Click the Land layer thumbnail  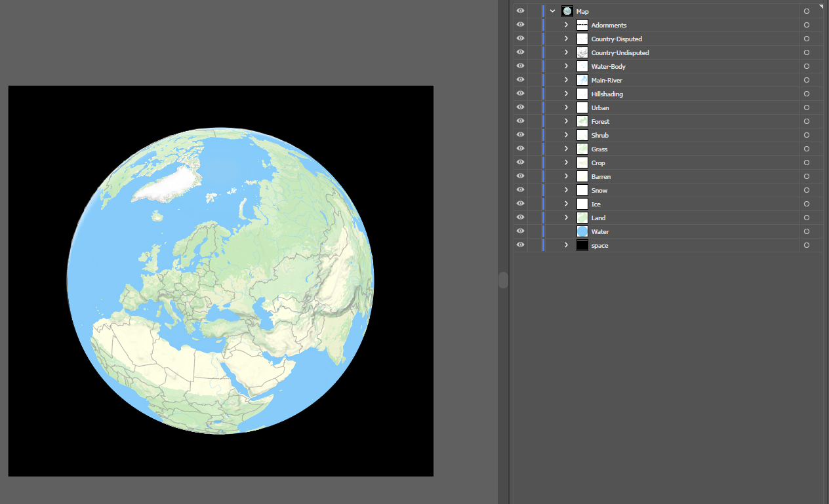click(582, 218)
